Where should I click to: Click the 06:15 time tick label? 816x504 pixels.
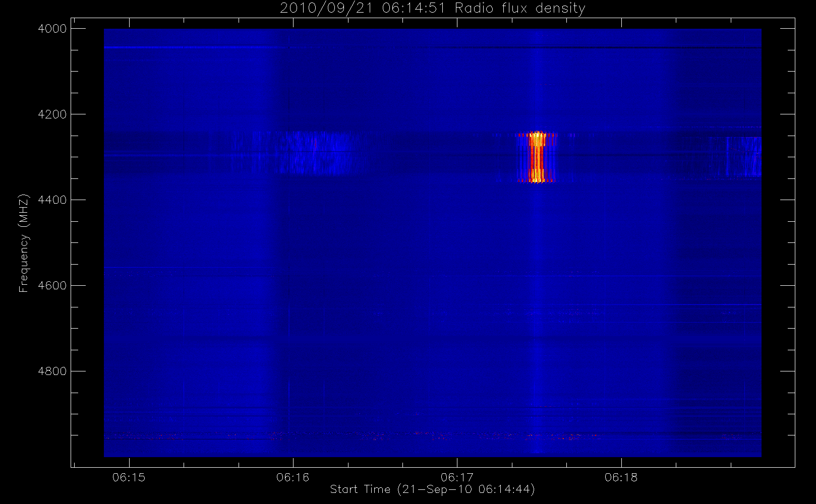coord(129,477)
